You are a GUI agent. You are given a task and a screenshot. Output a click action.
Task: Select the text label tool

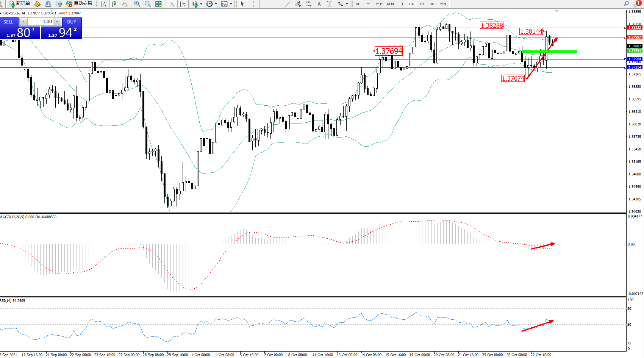coord(319,4)
